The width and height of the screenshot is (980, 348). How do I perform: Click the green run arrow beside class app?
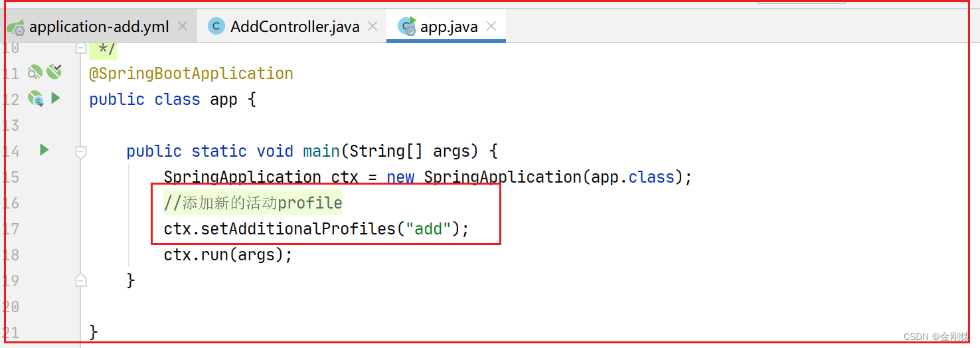click(56, 98)
